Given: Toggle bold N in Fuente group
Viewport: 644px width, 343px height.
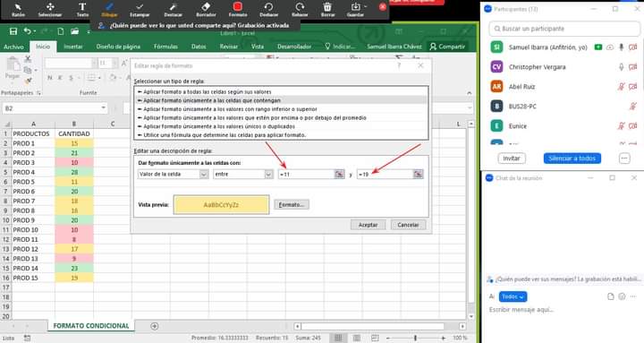Looking at the screenshot, I should [x=50, y=77].
